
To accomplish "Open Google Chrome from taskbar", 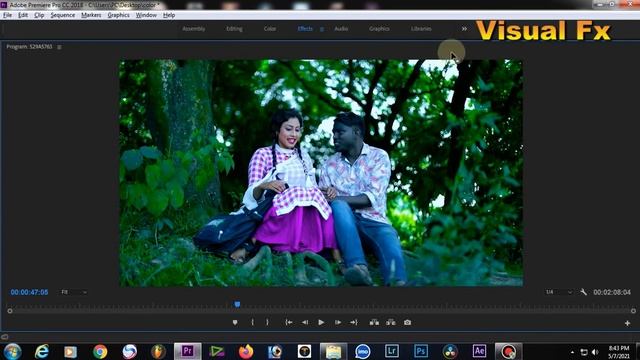I will pos(100,351).
